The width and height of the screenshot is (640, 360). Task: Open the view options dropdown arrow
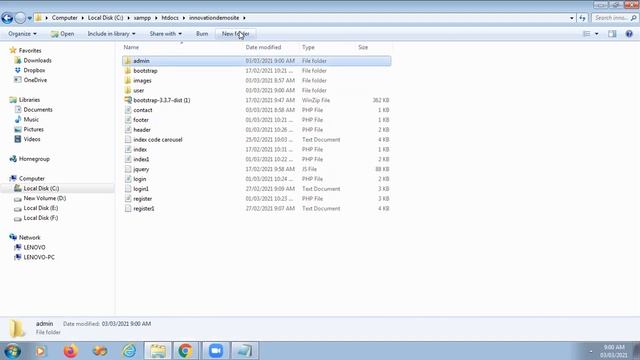pos(597,34)
